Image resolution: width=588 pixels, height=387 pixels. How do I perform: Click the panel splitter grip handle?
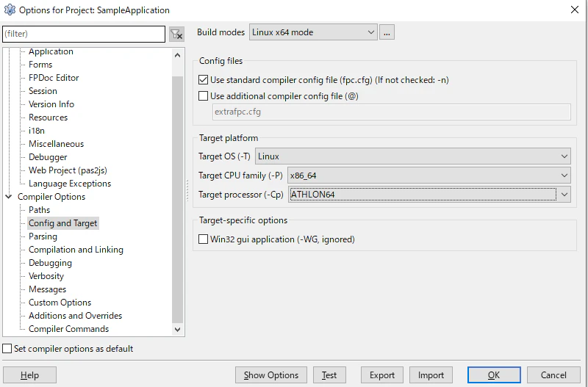point(187,191)
